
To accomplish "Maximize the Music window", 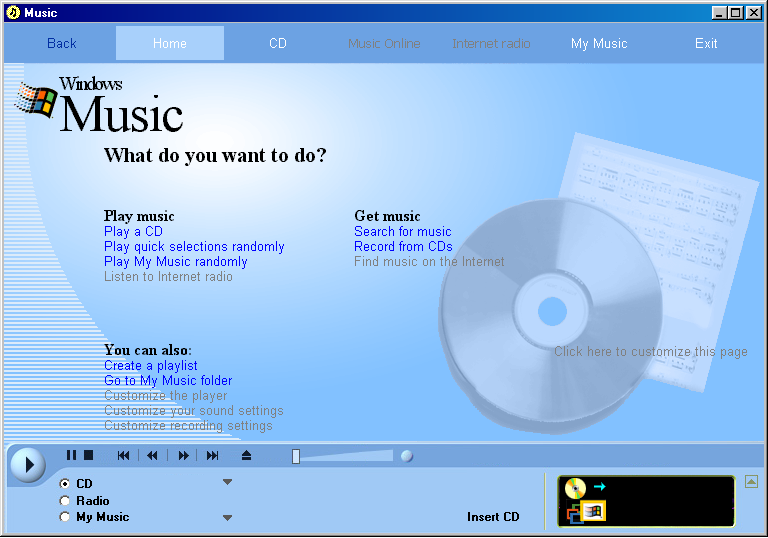I will click(x=736, y=13).
